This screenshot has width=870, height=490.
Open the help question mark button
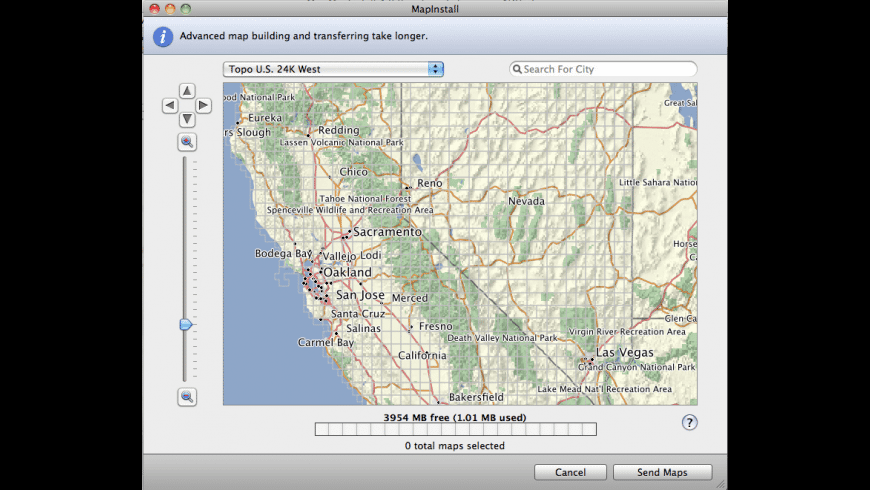[x=689, y=422]
